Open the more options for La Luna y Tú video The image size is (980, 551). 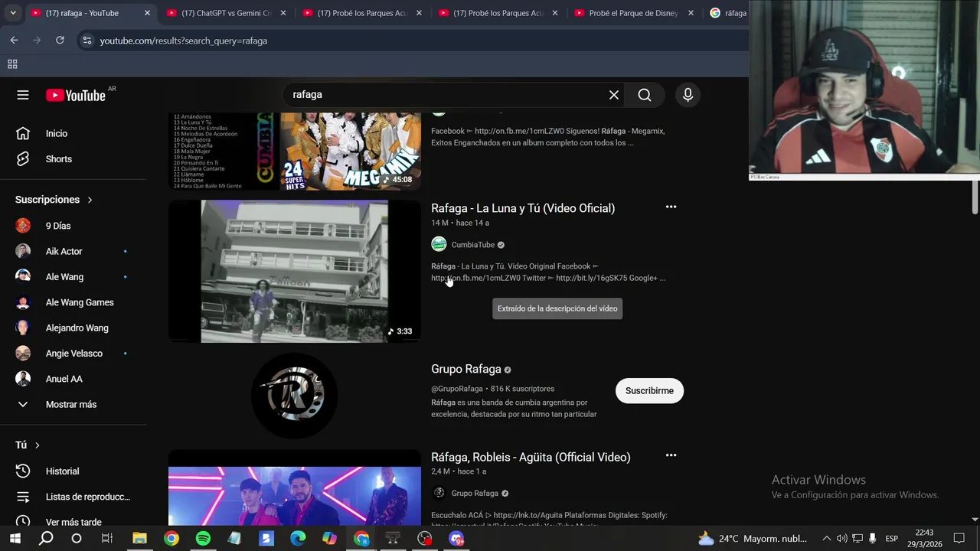[671, 207]
